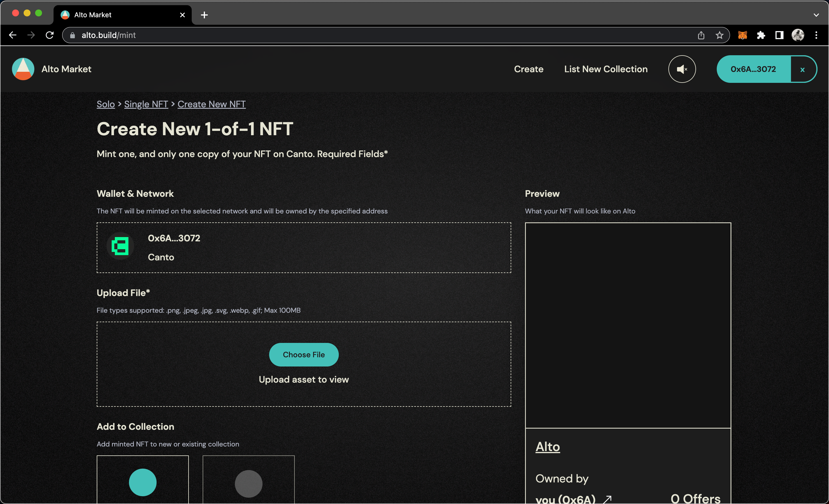Close the Alto Market tab
Viewport: 829px width, 504px height.
pyautogui.click(x=182, y=15)
